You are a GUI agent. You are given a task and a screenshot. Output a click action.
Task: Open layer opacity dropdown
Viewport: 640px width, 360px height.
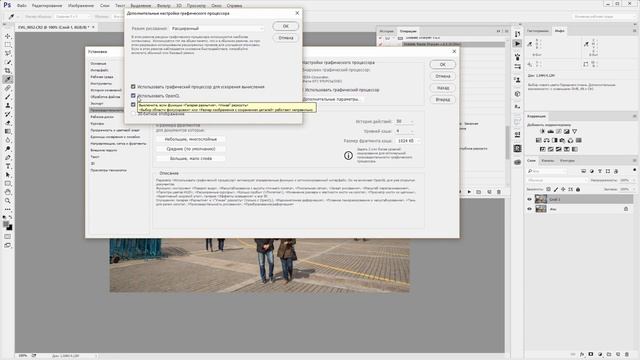(x=627, y=180)
